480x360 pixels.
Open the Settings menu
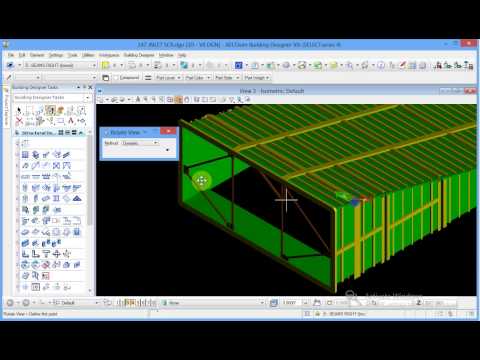[56, 55]
